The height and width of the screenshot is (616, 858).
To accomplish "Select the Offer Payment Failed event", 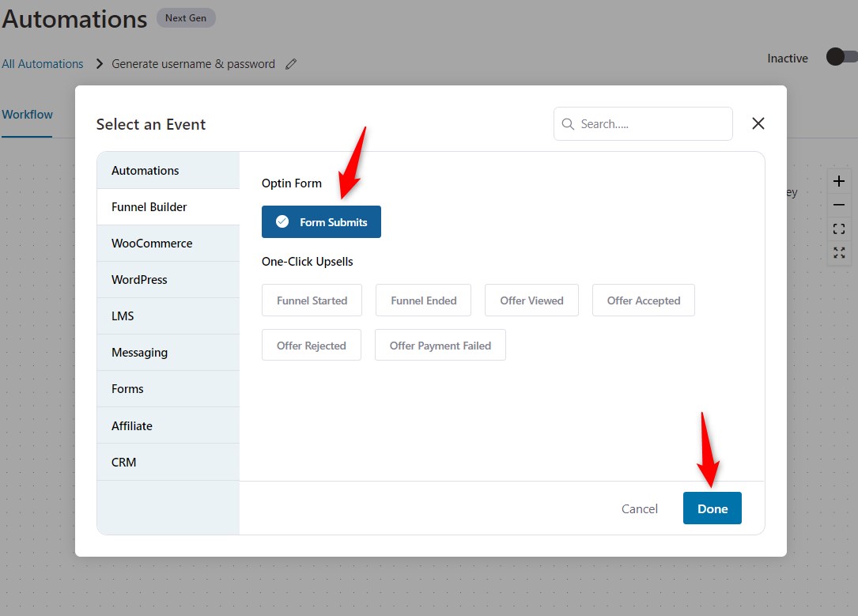I will (440, 345).
